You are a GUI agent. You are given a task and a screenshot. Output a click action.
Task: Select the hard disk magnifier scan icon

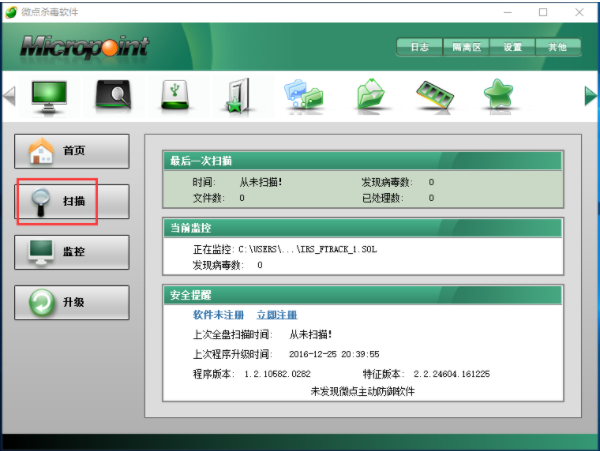pos(113,94)
